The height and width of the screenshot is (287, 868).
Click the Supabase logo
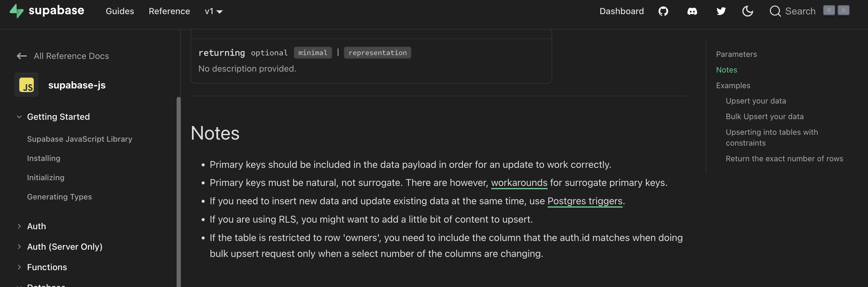pyautogui.click(x=47, y=11)
